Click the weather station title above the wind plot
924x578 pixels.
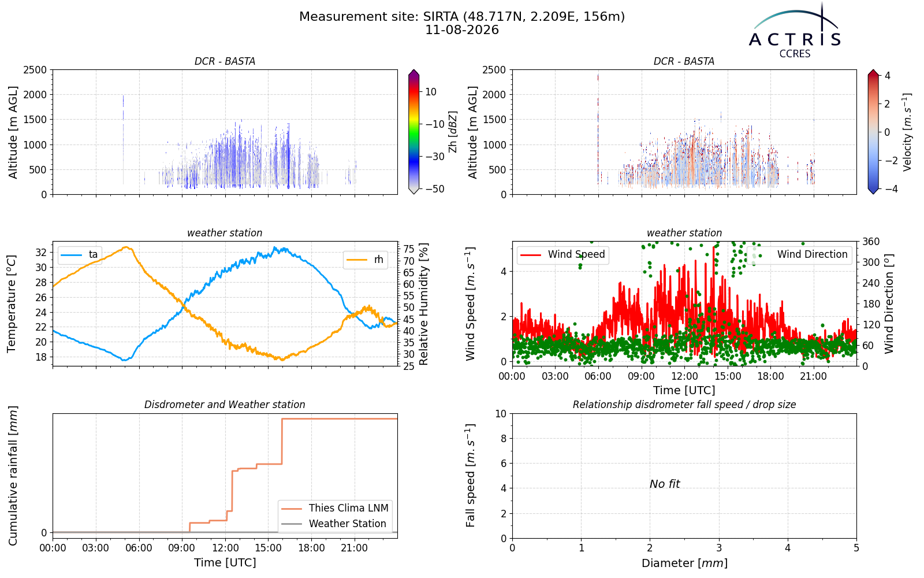[x=684, y=233]
